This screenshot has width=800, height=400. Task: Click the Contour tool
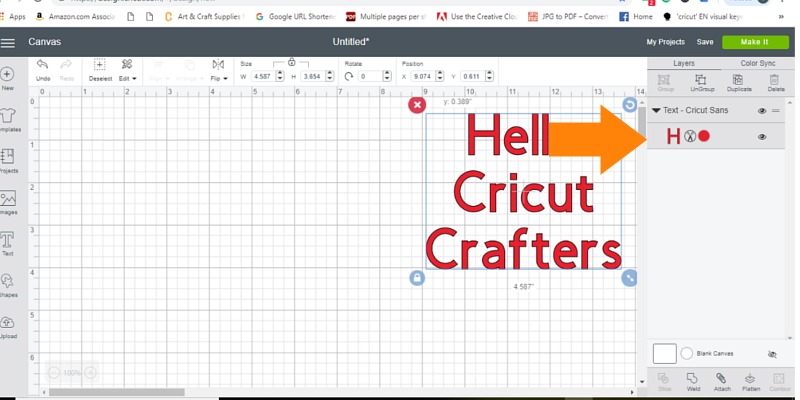[x=779, y=382]
